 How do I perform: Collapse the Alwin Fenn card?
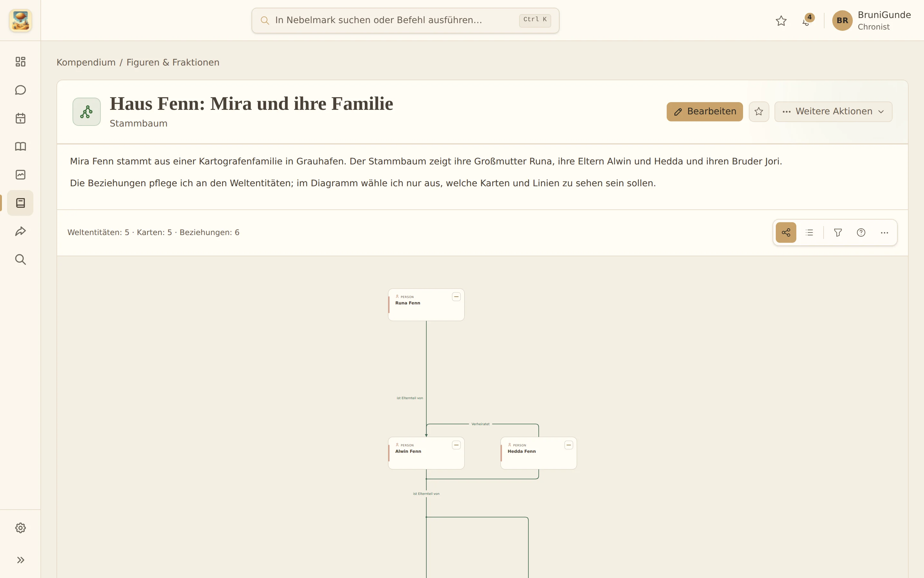pos(456,445)
